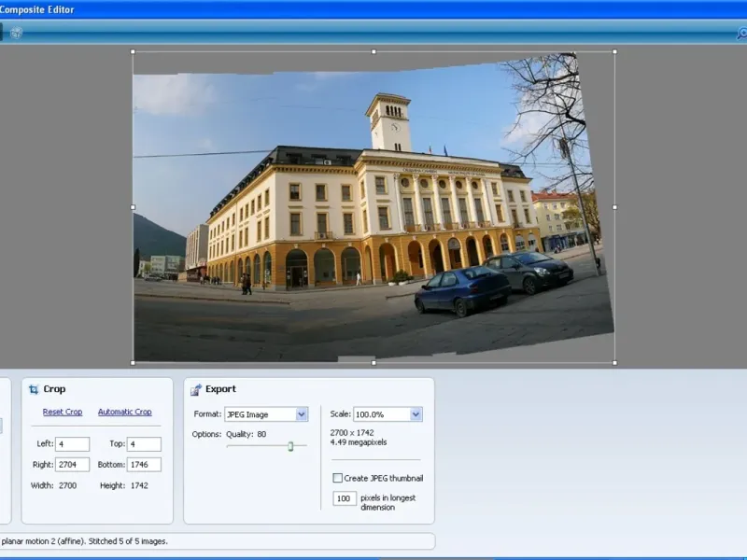This screenshot has height=560, width=747.
Task: Click the magnifier icon on the toolbar
Action: click(741, 33)
